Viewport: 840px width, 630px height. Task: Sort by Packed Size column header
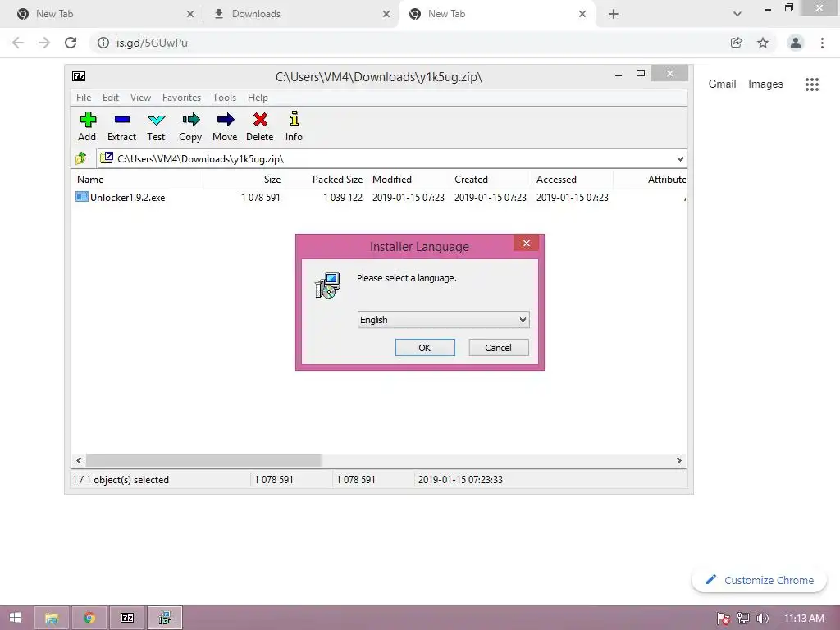[x=326, y=180]
